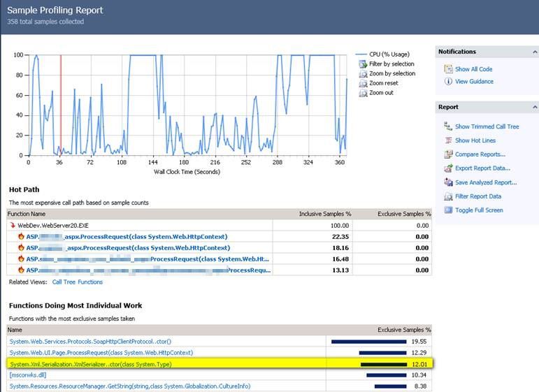Screen dimensions: 539x392
Task: Click the 19.55 exclusive samples bar
Action: [x=369, y=342]
